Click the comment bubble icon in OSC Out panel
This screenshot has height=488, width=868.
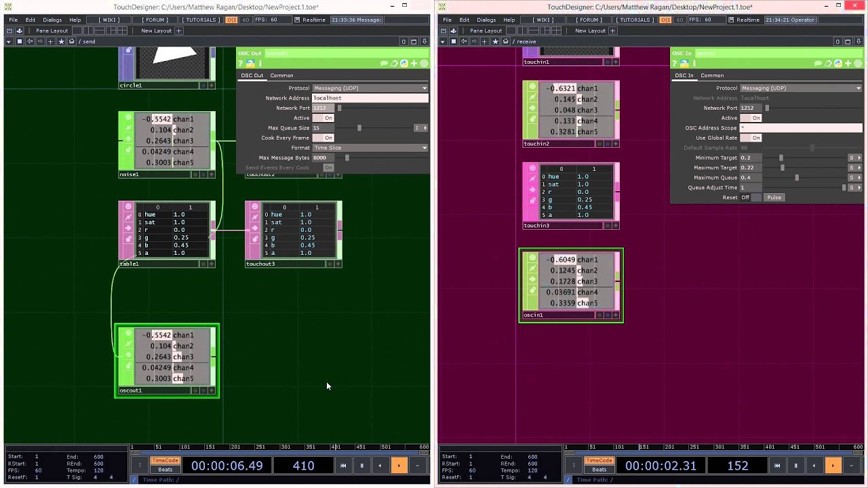point(384,64)
